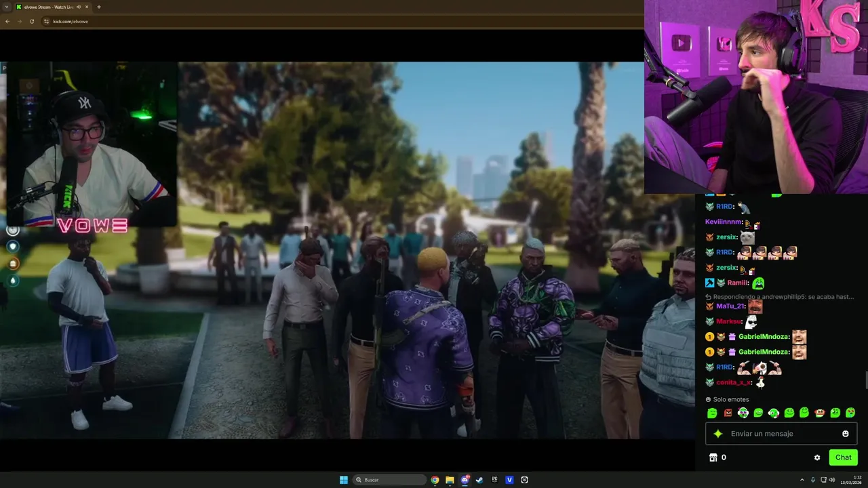Open the clock and date panel
Image resolution: width=868 pixels, height=488 pixels.
click(x=852, y=480)
